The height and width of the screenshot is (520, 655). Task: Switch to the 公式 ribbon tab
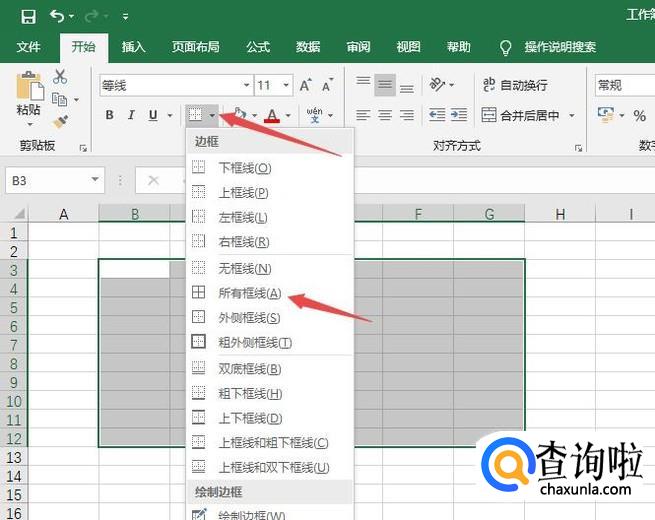pos(258,47)
